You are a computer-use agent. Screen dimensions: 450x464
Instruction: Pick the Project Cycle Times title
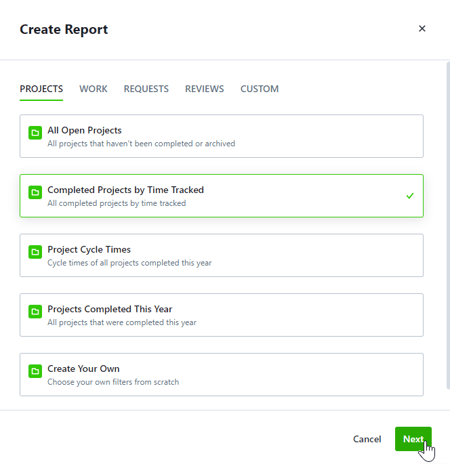(89, 249)
